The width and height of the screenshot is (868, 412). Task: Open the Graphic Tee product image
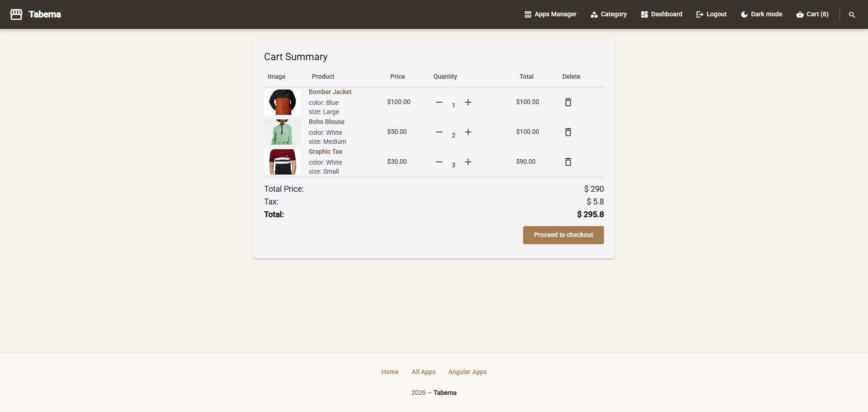tap(283, 162)
